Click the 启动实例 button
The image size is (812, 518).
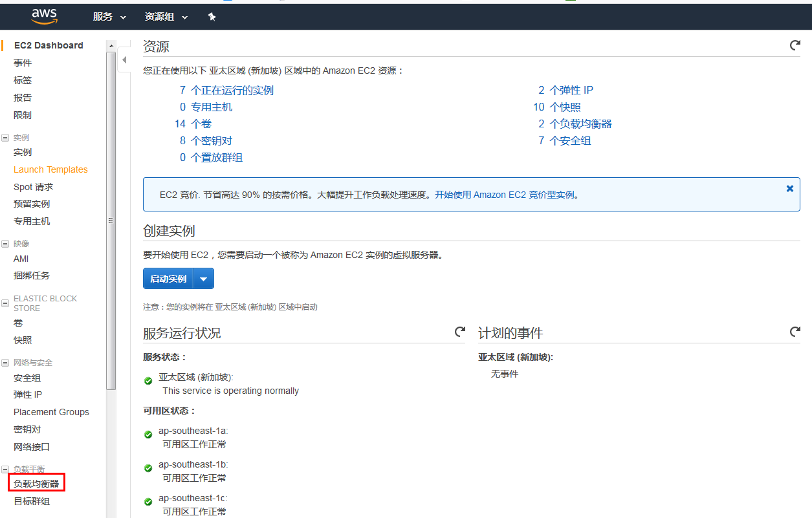pos(168,279)
